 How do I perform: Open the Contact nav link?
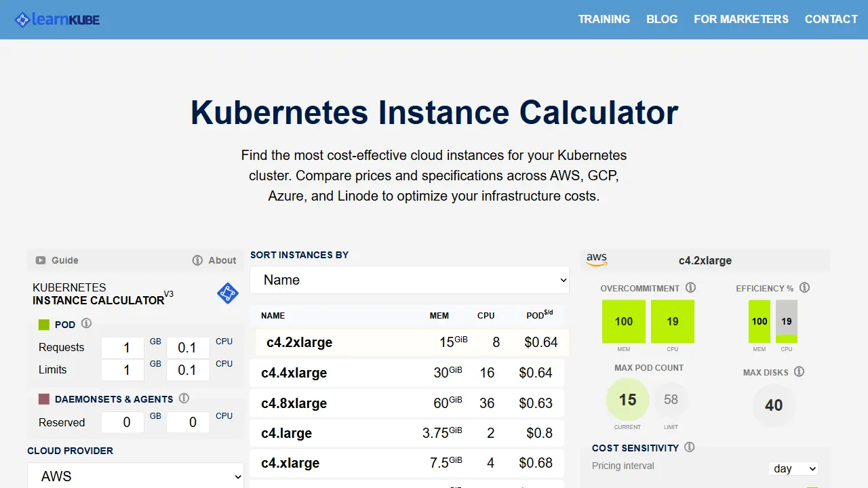coord(831,19)
